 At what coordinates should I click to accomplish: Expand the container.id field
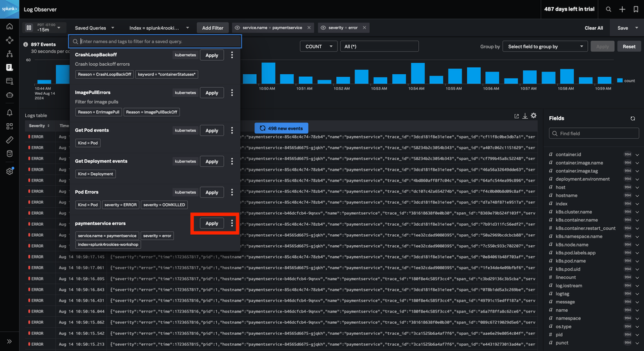[637, 155]
